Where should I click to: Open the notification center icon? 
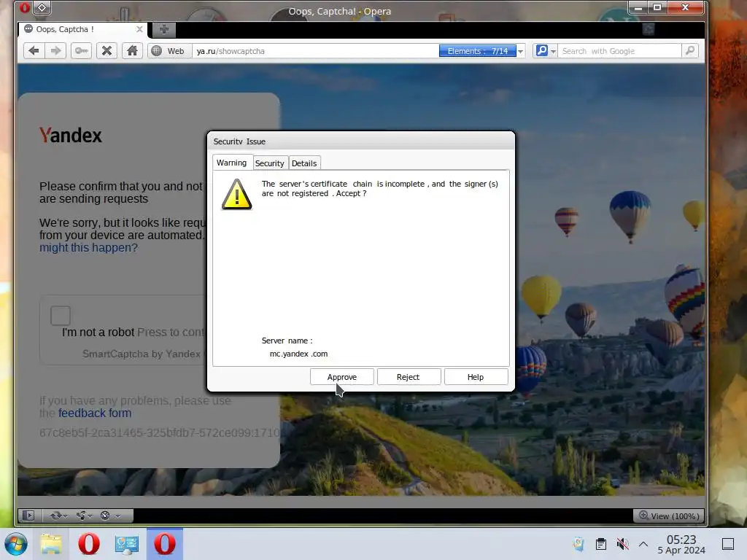tap(728, 544)
